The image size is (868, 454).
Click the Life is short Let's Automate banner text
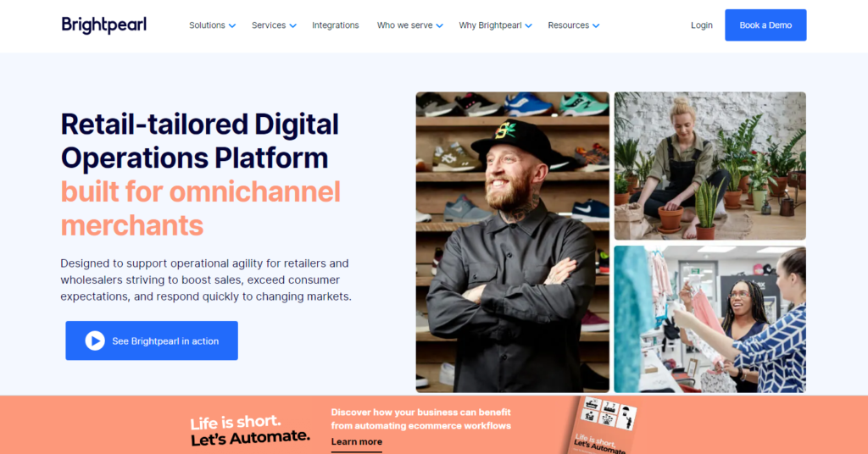[x=250, y=430]
